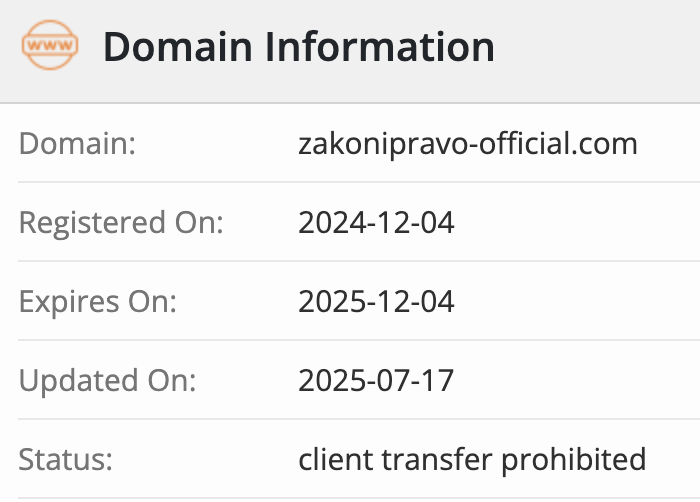Click the word prohibited in status value
Screen dimensions: 700x502
click(x=574, y=460)
